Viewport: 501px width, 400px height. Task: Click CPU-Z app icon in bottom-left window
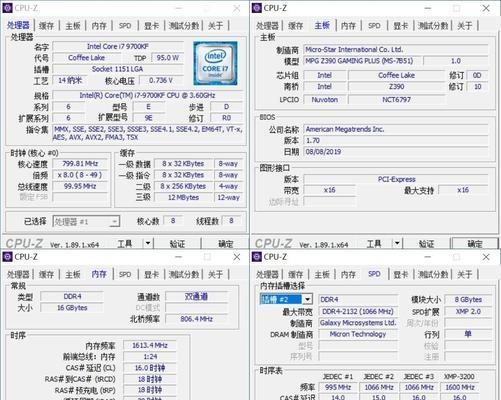pyautogui.click(x=7, y=257)
